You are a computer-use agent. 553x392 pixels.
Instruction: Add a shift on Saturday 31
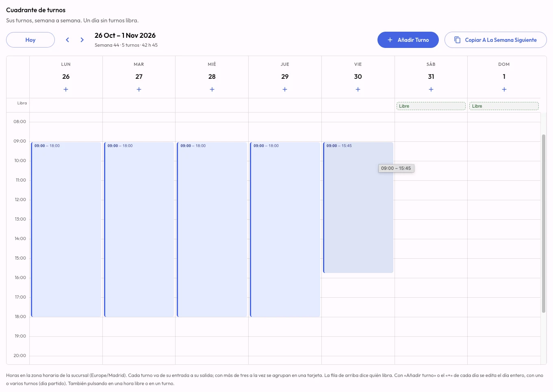point(431,89)
